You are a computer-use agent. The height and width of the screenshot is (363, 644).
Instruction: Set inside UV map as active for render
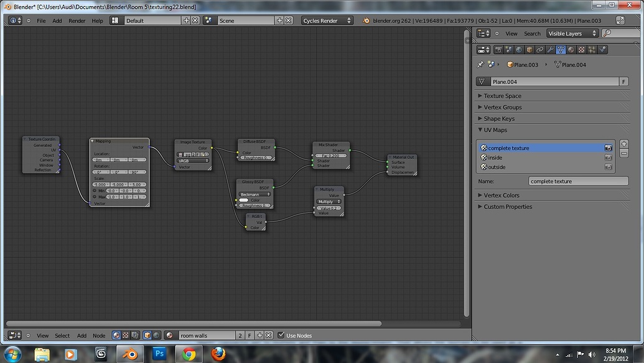point(609,158)
